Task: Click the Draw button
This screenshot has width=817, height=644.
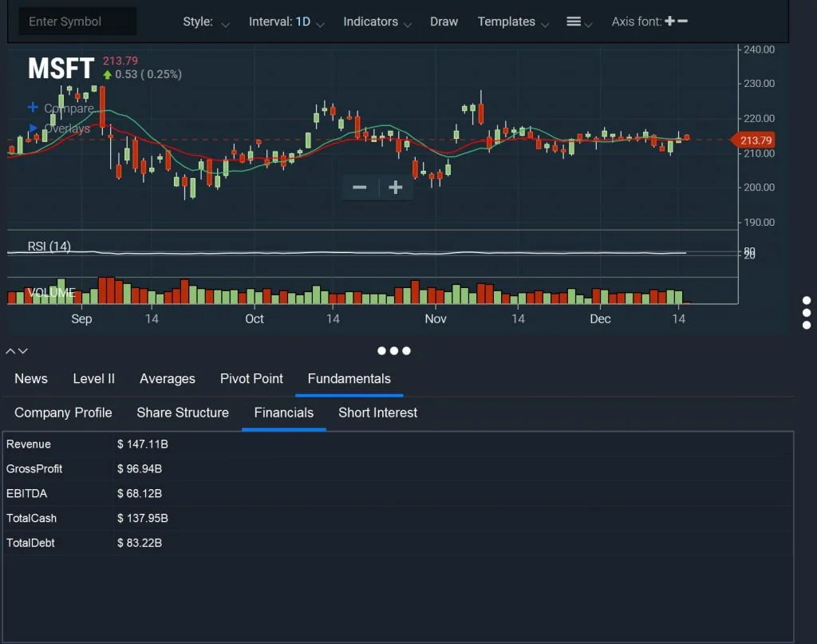Action: pyautogui.click(x=444, y=22)
